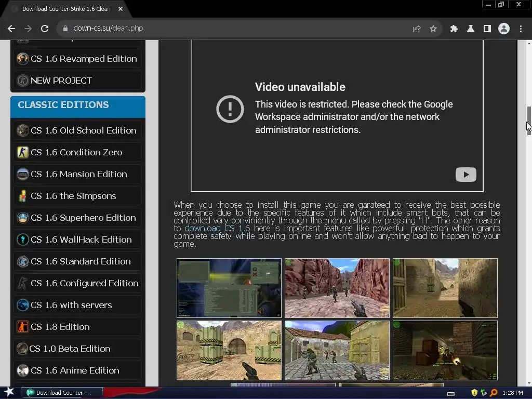Click the CS 1.0 Beta Edition icon
532x399 pixels.
22,349
